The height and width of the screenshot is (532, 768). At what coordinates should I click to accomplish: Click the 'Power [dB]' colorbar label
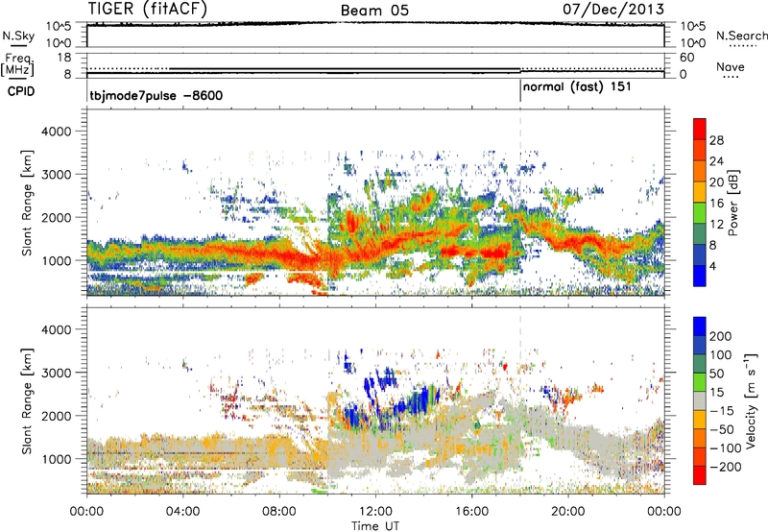point(732,203)
